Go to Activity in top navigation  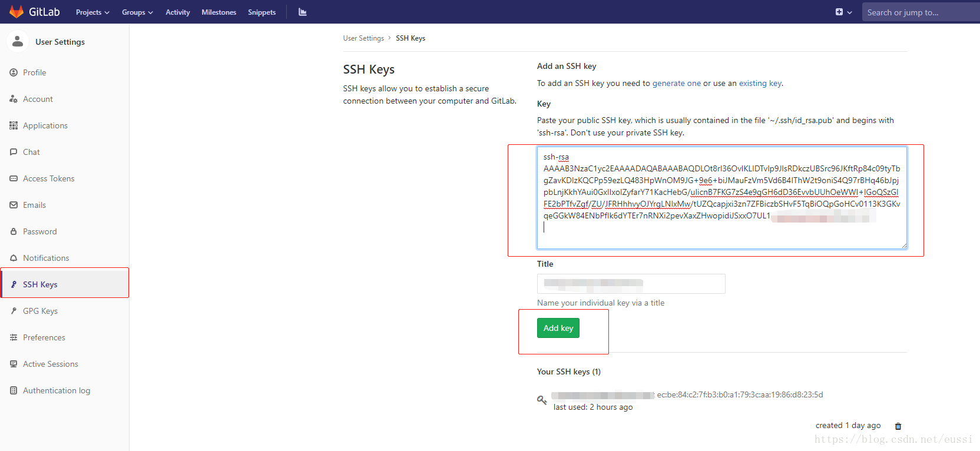point(178,12)
